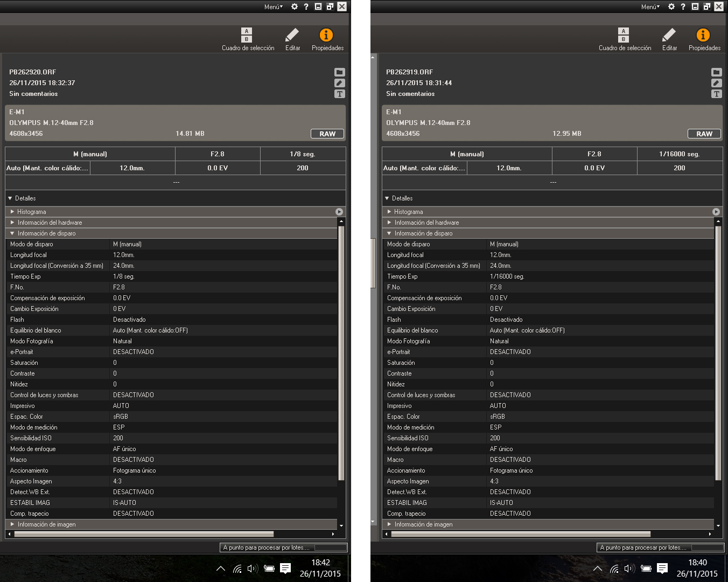Open settings gear in PB262919.ORF window
The width and height of the screenshot is (728, 582).
[x=671, y=6]
